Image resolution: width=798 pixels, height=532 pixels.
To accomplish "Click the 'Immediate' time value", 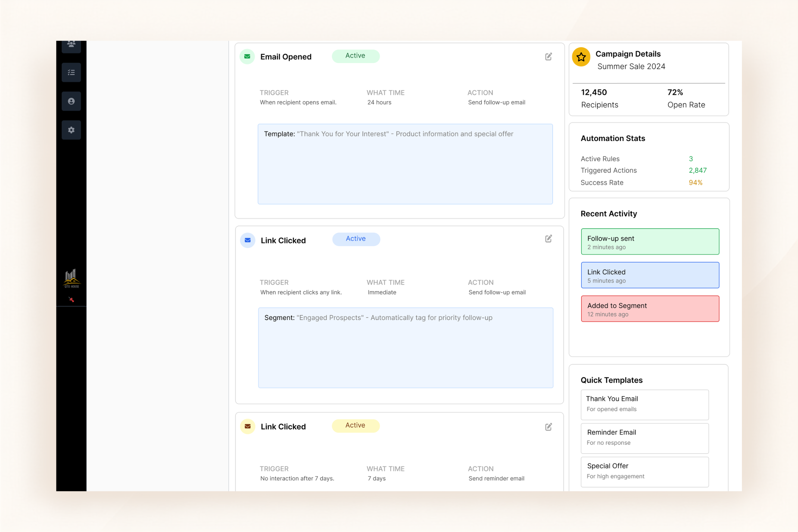I will (382, 292).
